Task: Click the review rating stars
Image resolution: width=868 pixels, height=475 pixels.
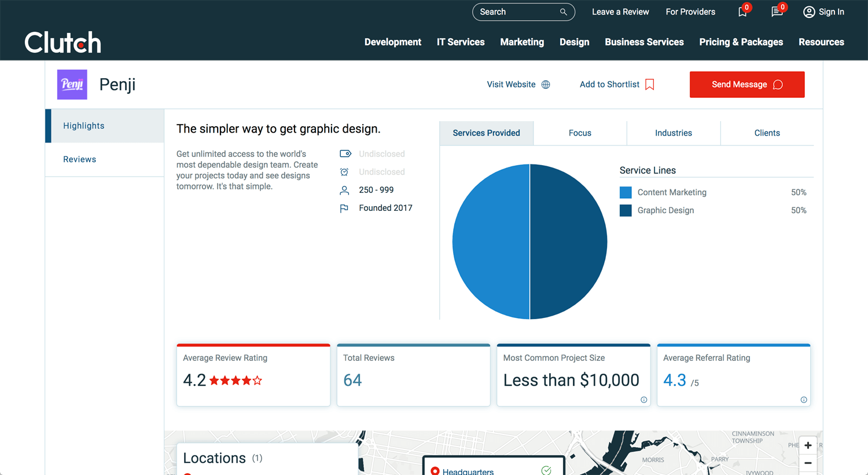Action: (x=236, y=381)
